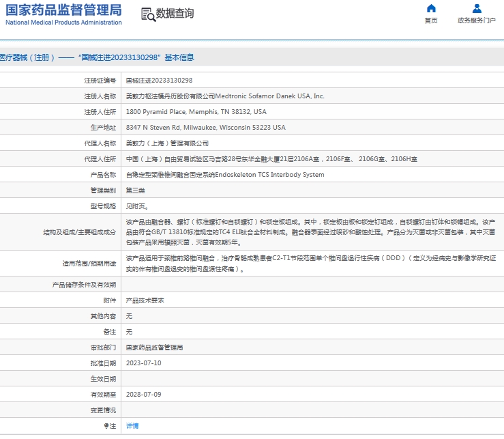Viewport: 504px width, 439px height.
Task: Click expiry date 2028-07-09
Action: pos(143,395)
